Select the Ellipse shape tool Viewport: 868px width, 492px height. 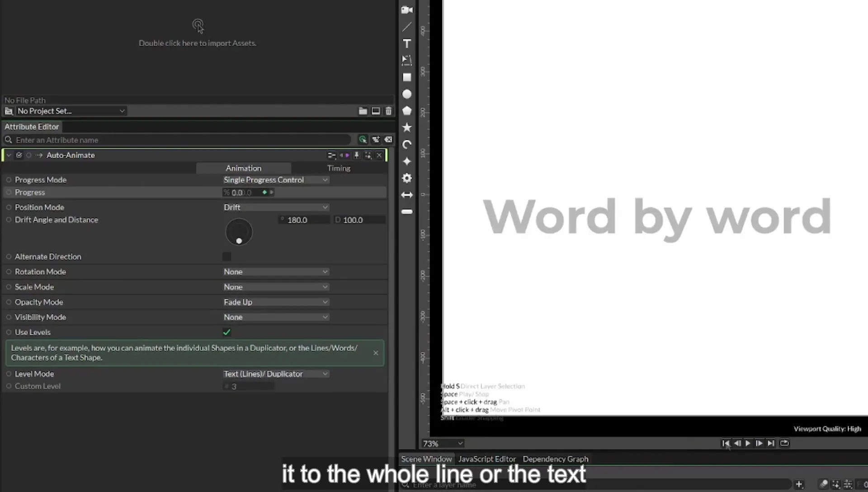coord(407,94)
